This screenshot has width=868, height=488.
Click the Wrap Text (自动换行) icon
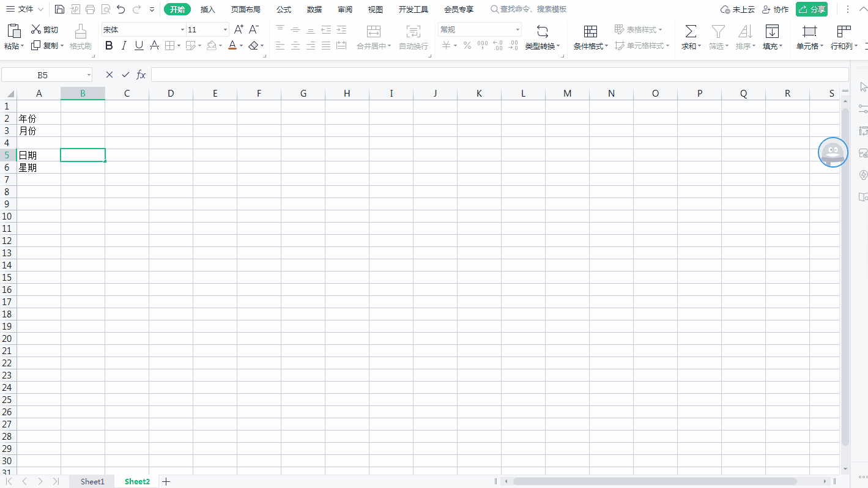click(414, 32)
